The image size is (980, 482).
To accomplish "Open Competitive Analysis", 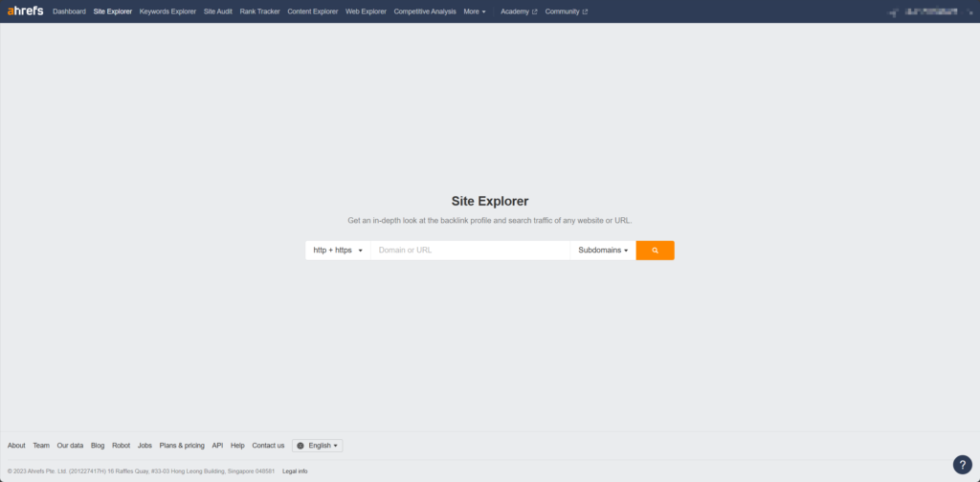I will coord(425,11).
